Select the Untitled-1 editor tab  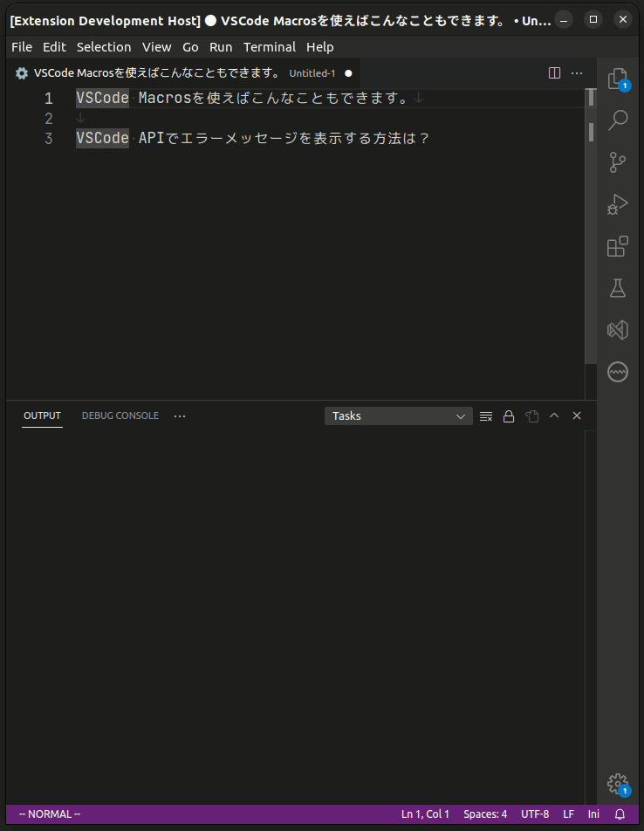(183, 73)
